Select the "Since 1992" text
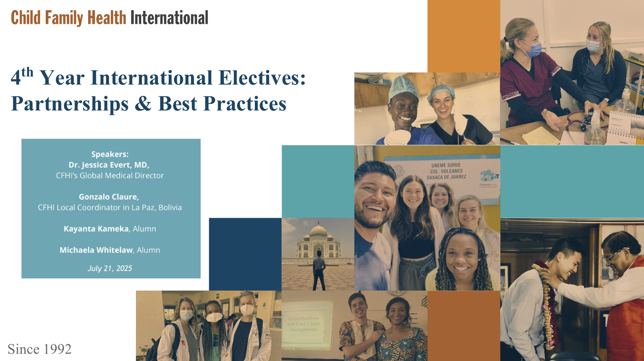The width and height of the screenshot is (644, 361). click(x=40, y=349)
